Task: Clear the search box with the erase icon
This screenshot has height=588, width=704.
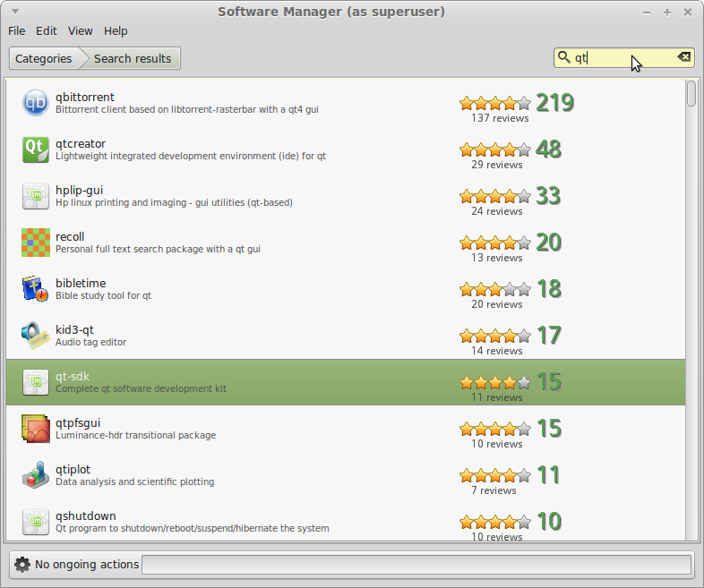Action: [683, 57]
